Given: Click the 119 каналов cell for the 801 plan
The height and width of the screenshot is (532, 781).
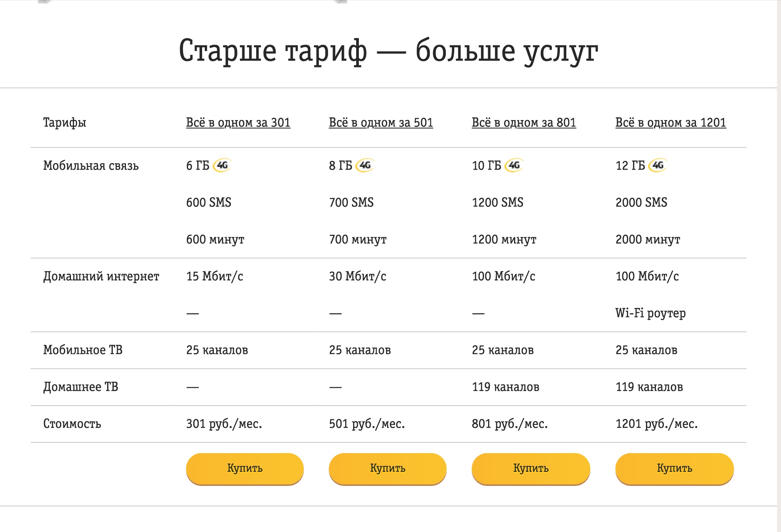Looking at the screenshot, I should click(x=505, y=387).
